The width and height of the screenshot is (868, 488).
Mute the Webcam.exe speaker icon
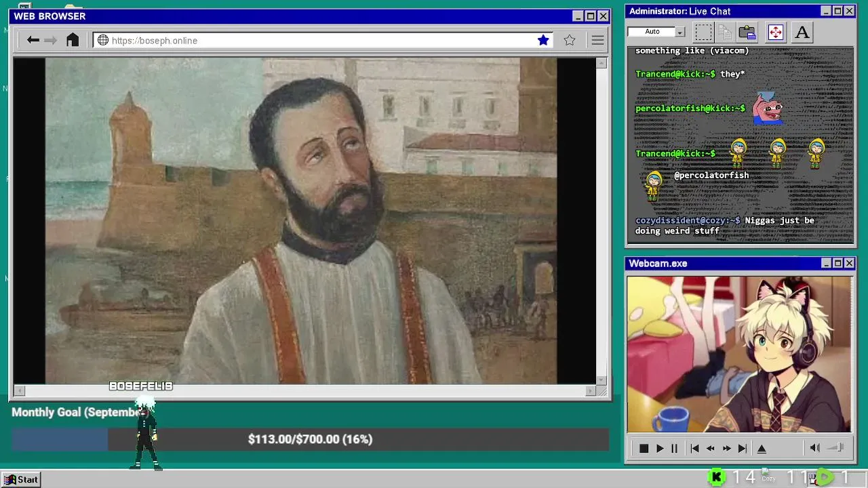[x=815, y=448]
